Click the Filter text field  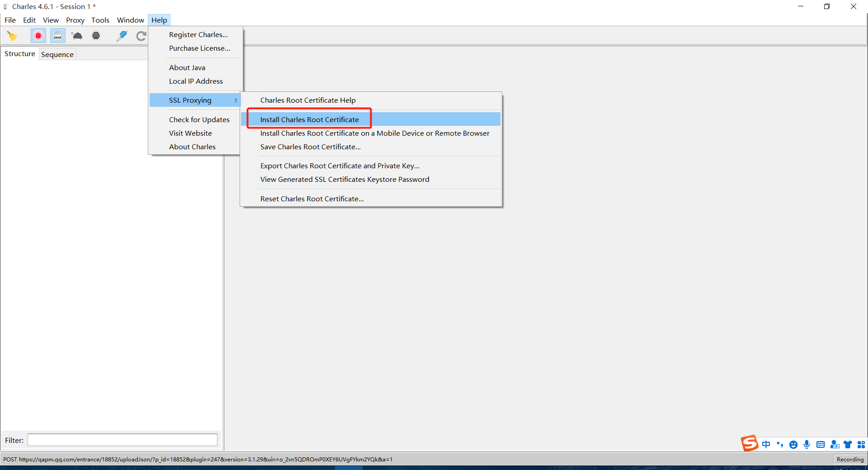(122, 440)
